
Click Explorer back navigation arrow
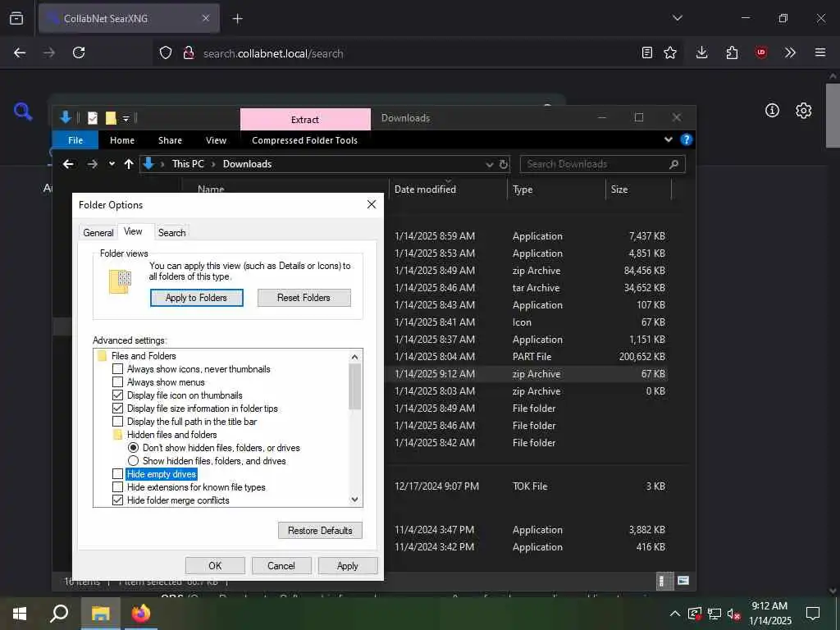pos(68,164)
